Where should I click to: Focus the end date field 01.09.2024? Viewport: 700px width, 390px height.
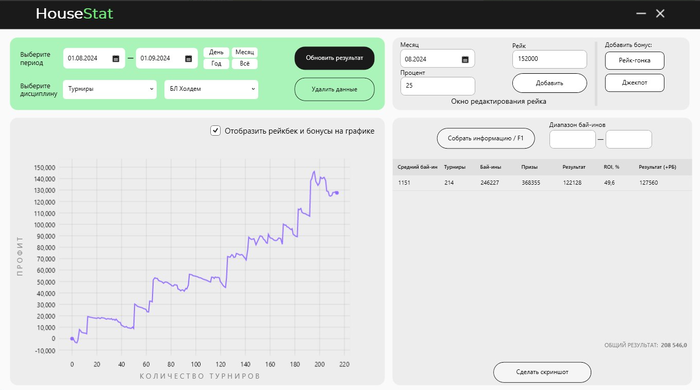167,58
